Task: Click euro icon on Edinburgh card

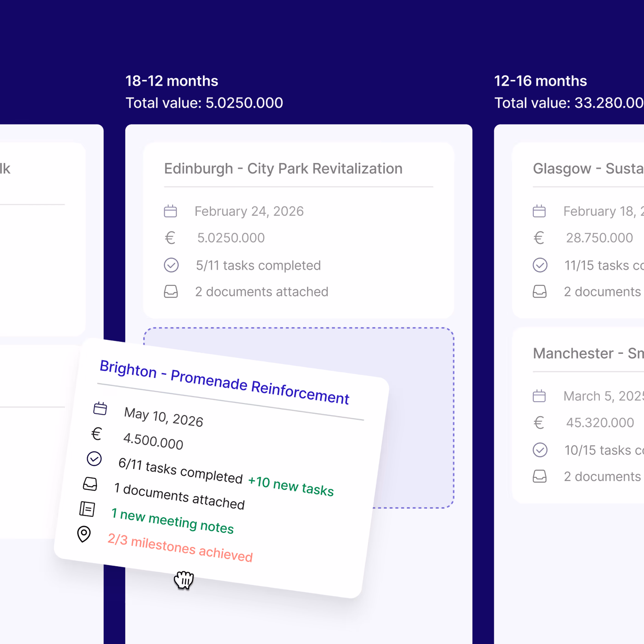Action: click(170, 238)
